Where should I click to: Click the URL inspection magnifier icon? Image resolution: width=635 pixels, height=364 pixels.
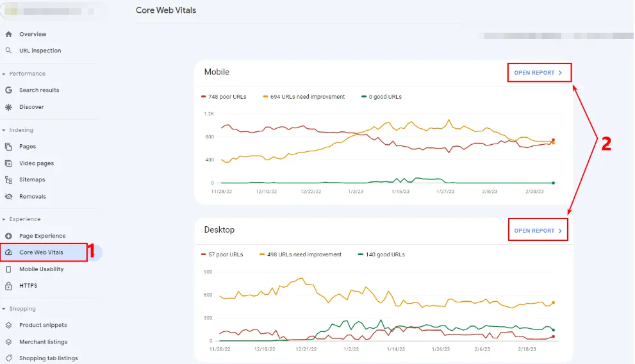8,51
